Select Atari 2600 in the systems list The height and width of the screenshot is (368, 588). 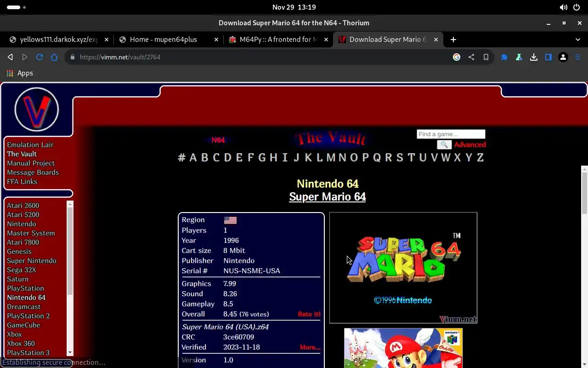23,206
